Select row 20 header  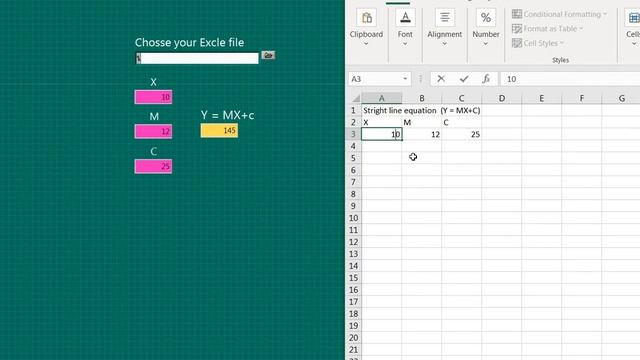point(353,338)
